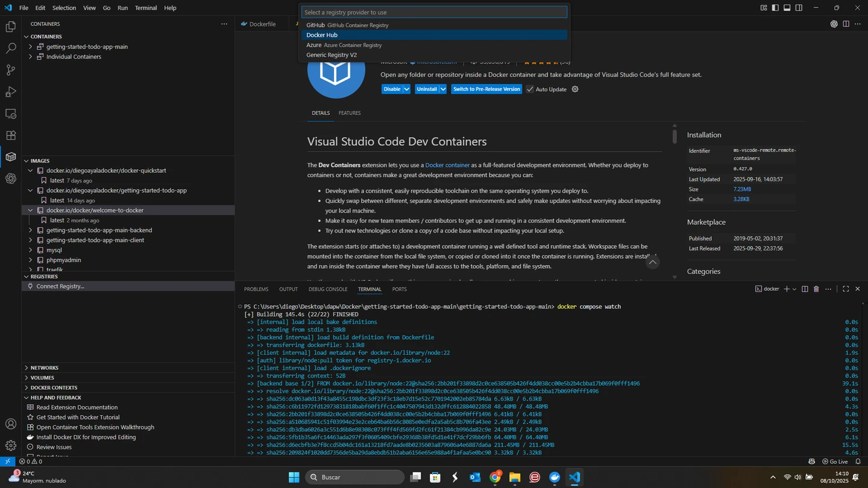
Task: Open the terminal launch profile dropdown
Action: (794, 289)
